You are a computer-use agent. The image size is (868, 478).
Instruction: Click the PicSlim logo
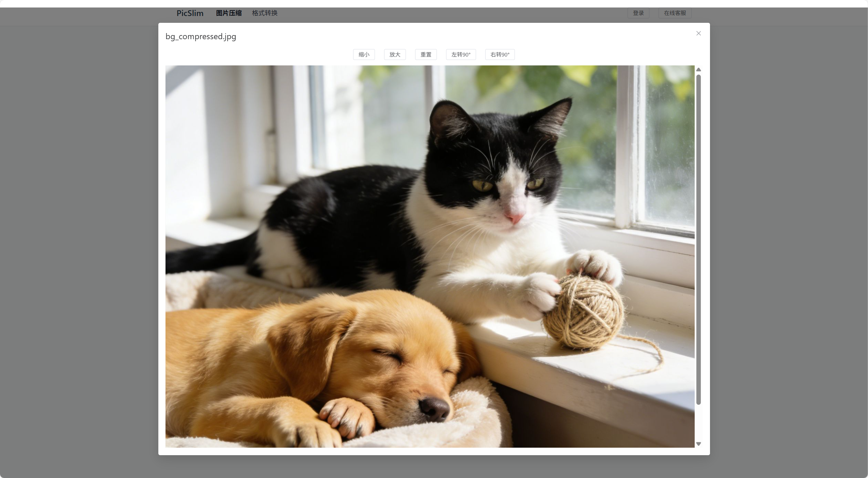click(190, 13)
